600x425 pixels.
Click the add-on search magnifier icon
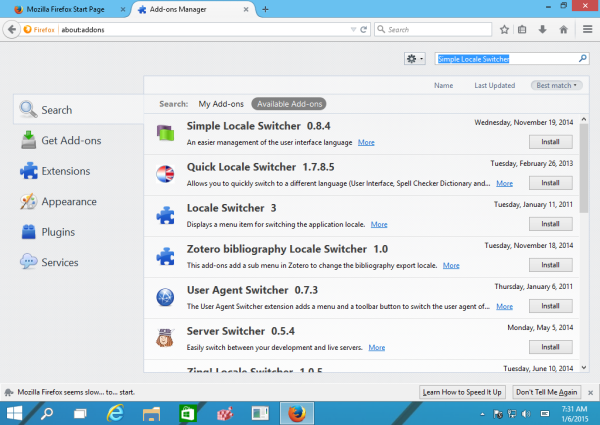582,59
